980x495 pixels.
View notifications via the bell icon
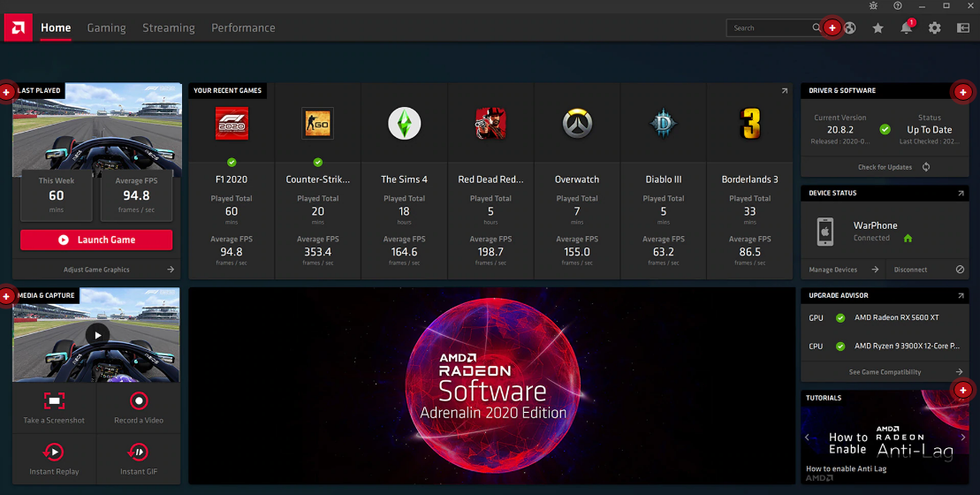tap(906, 28)
